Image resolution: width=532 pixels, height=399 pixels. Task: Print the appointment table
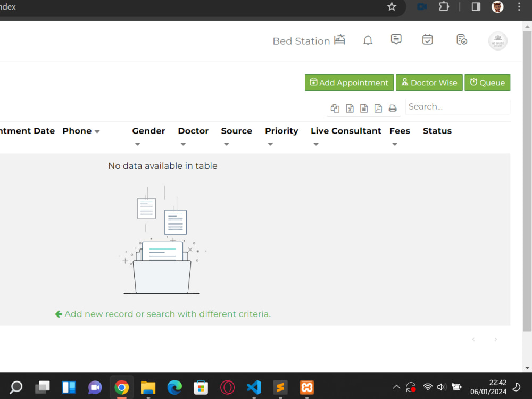pyautogui.click(x=393, y=108)
